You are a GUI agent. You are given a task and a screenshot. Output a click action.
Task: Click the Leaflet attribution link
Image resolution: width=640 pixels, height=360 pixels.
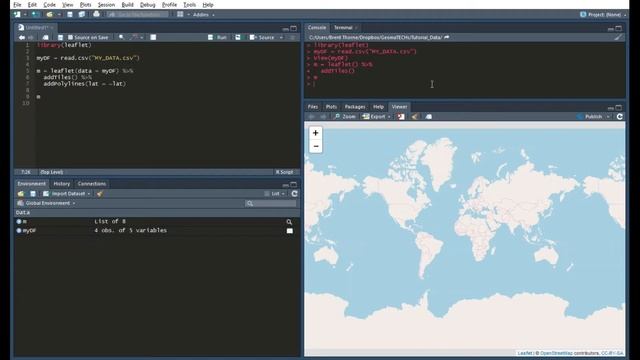(525, 353)
